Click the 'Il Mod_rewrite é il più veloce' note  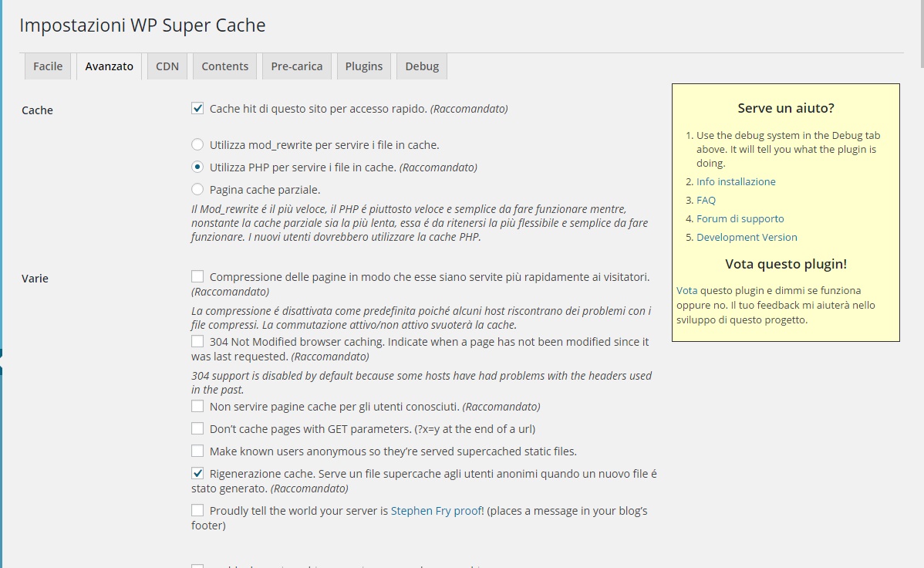click(420, 223)
